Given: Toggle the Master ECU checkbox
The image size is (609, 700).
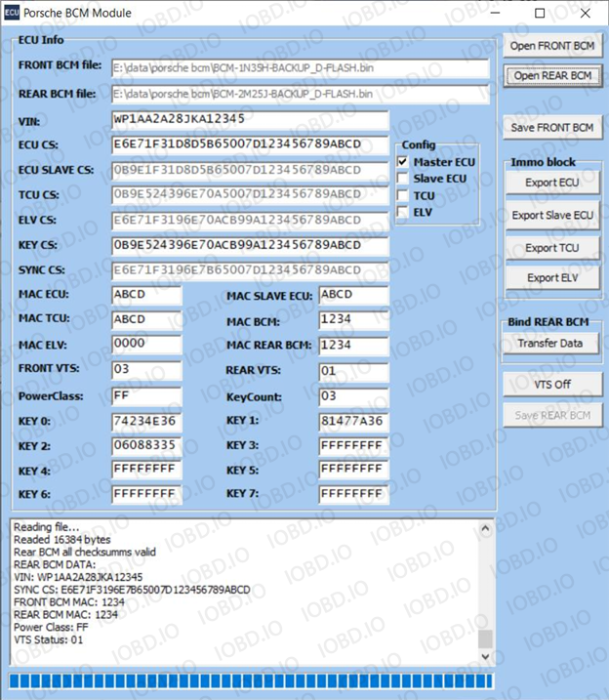Looking at the screenshot, I should coord(402,162).
